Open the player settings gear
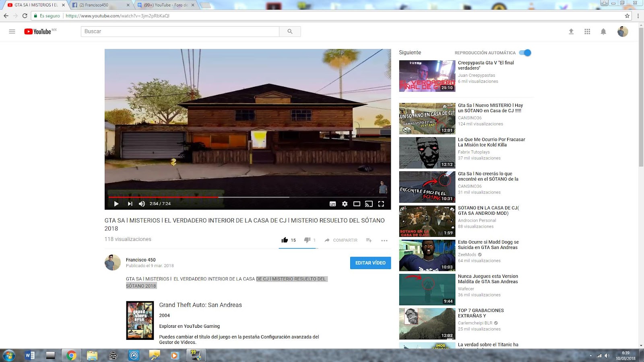This screenshot has height=362, width=644. tap(345, 204)
